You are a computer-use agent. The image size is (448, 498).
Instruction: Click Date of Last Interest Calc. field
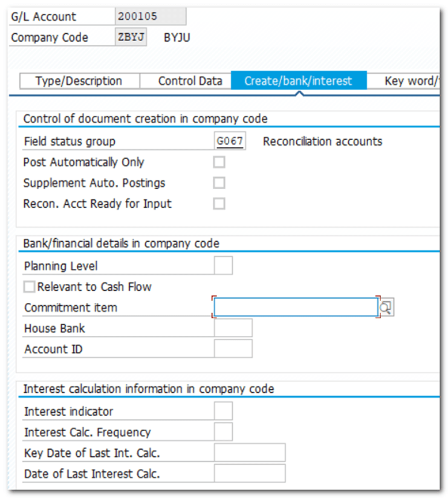point(249,474)
